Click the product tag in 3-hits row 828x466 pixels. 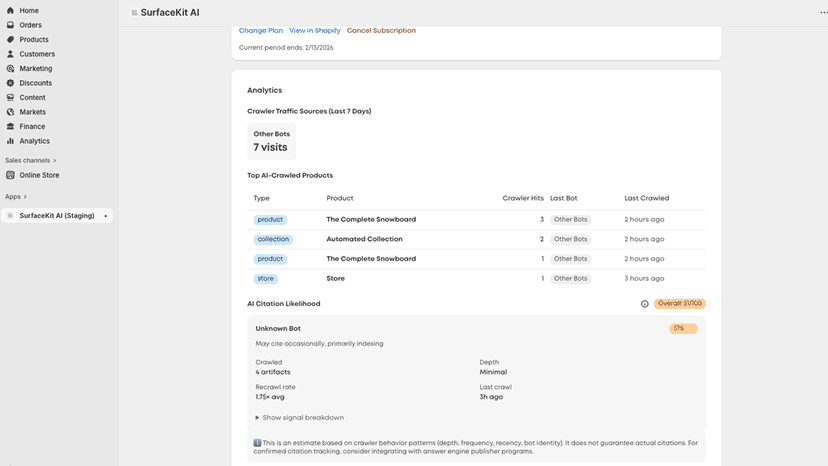[x=270, y=219]
